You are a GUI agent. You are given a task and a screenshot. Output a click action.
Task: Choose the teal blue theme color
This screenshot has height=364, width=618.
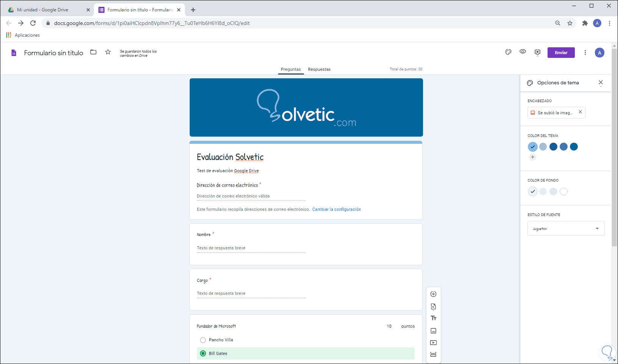tap(574, 147)
